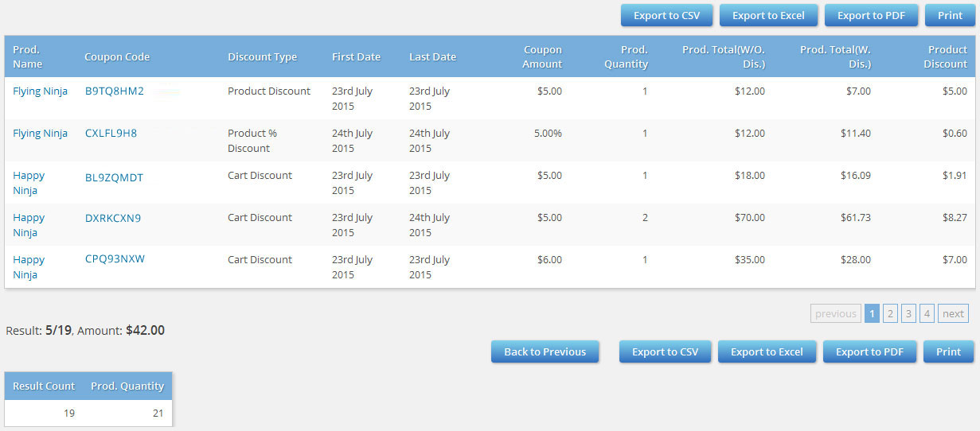This screenshot has height=431, width=980.
Task: Open coupon code CXLFL9H8
Action: 111,133
